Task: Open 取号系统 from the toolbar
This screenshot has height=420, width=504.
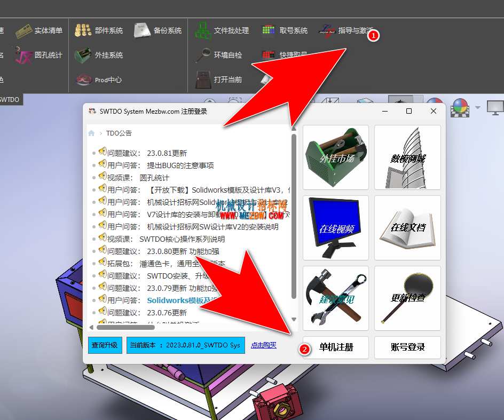Action: (285, 30)
